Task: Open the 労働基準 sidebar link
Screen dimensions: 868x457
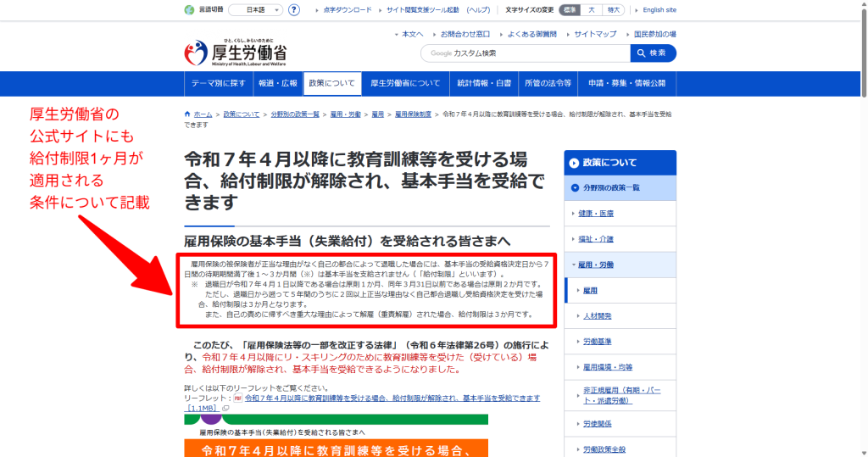Action: pos(598,341)
